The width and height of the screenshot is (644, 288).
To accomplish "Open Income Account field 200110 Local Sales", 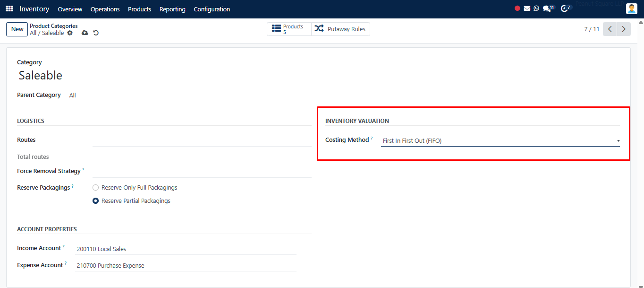I will (x=186, y=249).
